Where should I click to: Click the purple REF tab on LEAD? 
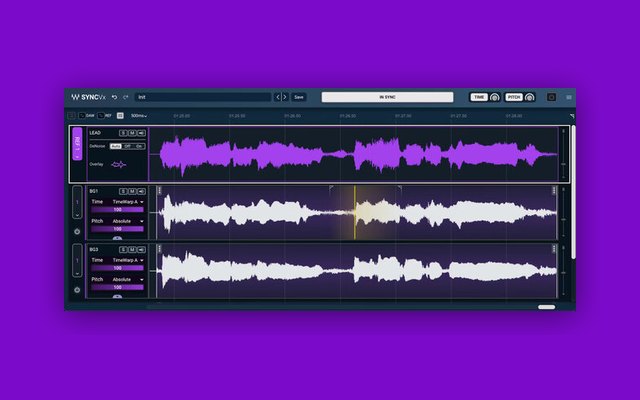[x=77, y=144]
